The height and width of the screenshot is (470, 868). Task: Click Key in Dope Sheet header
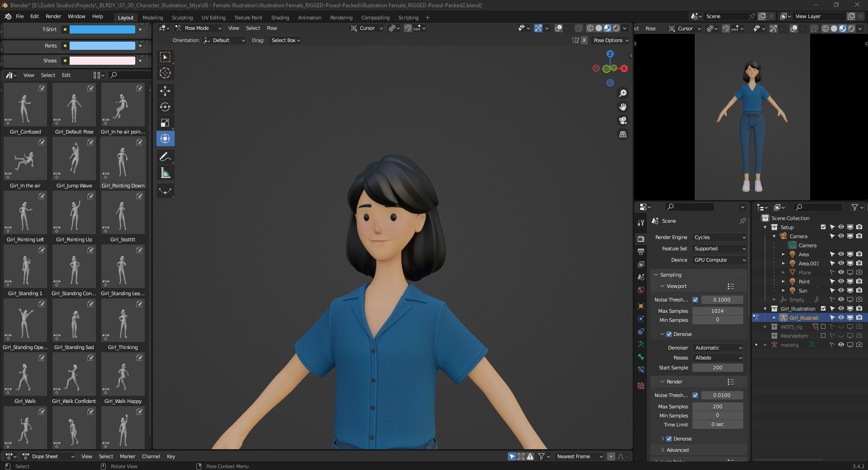pos(171,456)
